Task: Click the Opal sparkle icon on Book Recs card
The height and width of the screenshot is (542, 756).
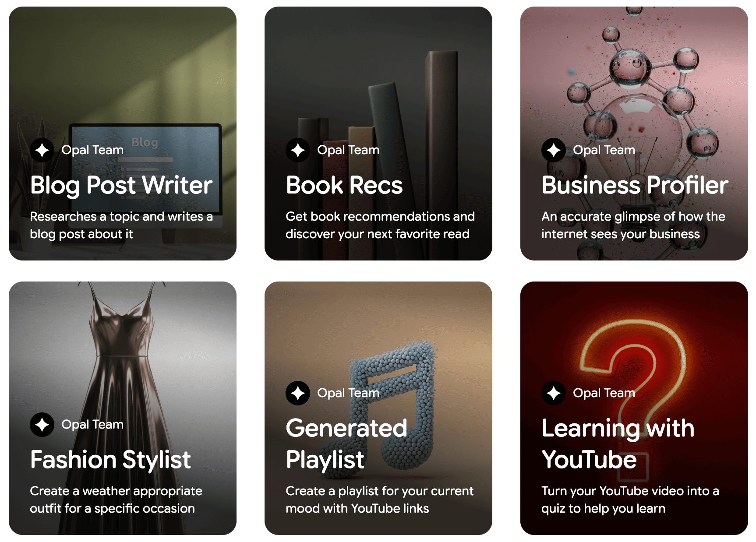Action: (x=298, y=150)
